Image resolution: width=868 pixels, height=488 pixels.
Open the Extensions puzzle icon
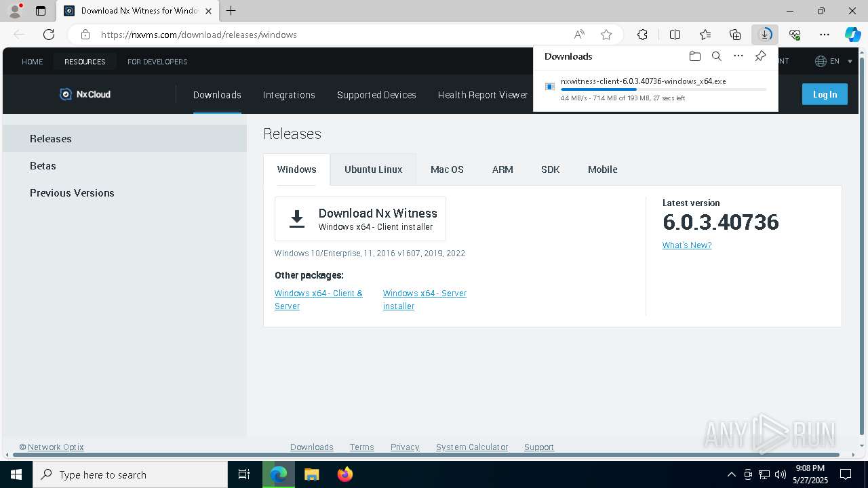click(x=642, y=35)
